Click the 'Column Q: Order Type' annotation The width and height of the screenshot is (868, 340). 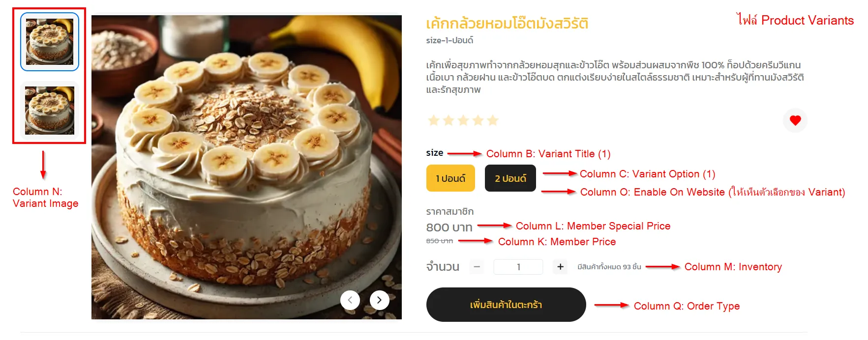pyautogui.click(x=687, y=306)
